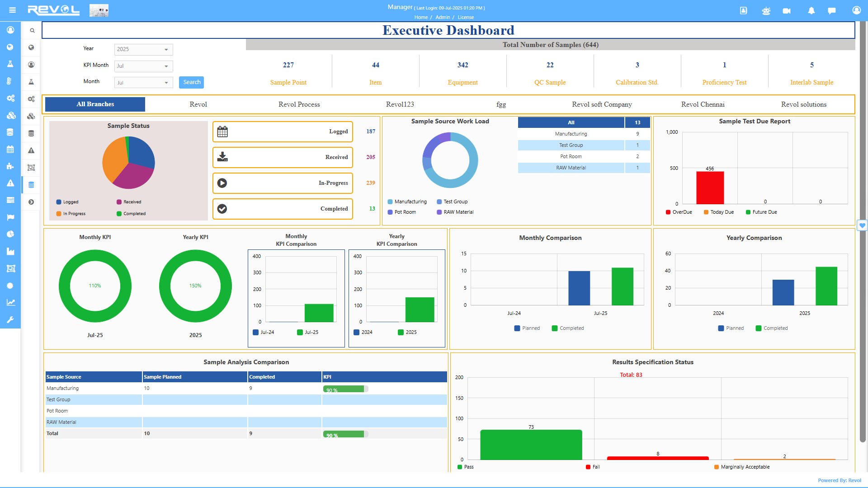Toggle Planned legend under Monthly Comparison

tap(527, 328)
